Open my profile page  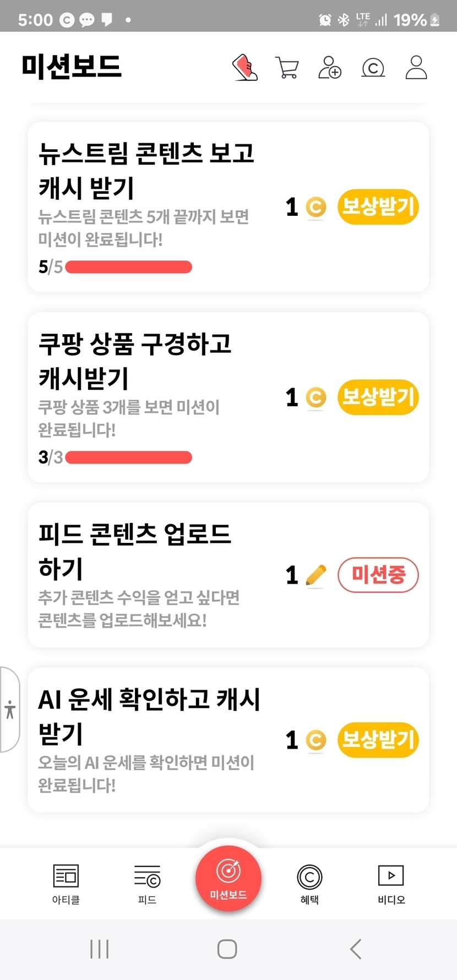416,68
